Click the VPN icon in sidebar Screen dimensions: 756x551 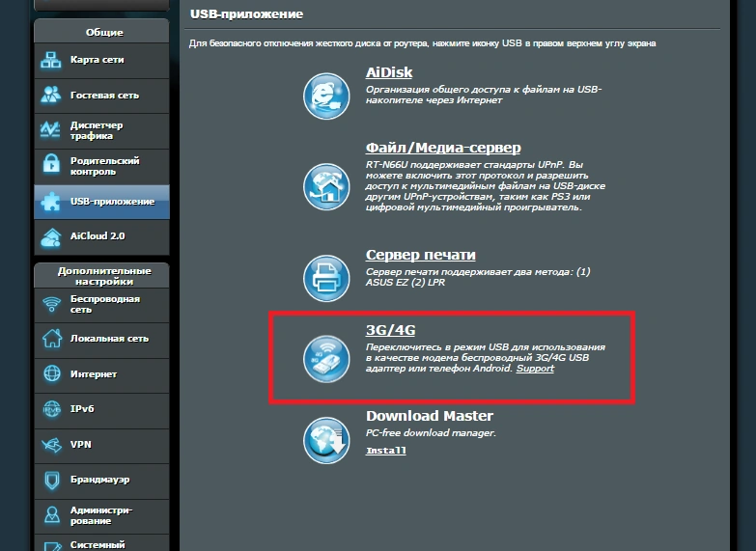click(52, 445)
